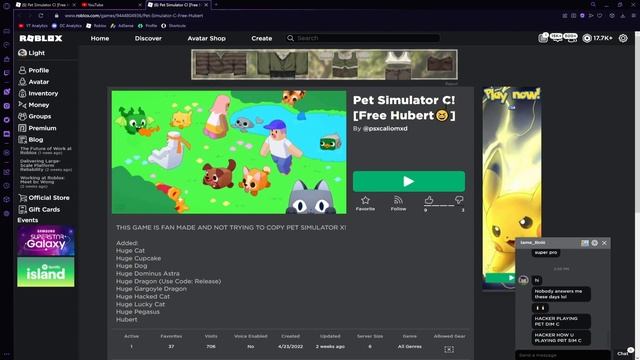Image resolution: width=640 pixels, height=360 pixels.
Task: Click the search magnifier icon in Roblox header
Action: 290,38
